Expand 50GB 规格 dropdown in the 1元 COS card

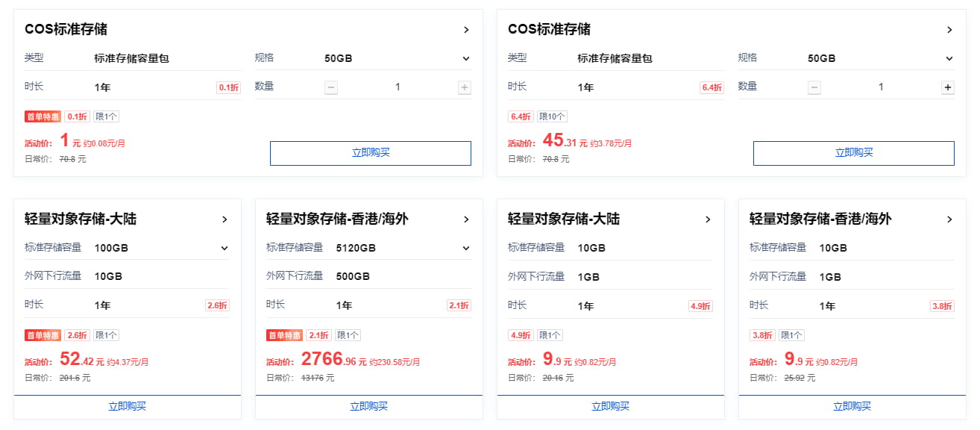(x=466, y=58)
